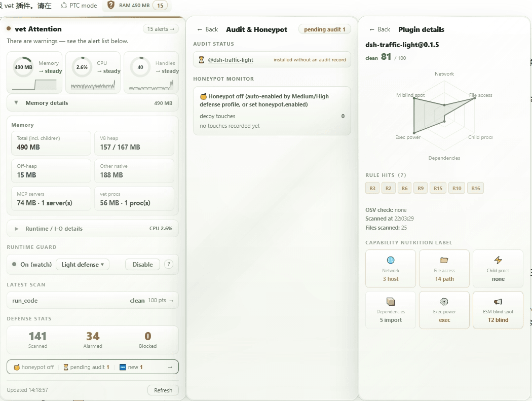532x401 pixels.
Task: Expand the Runtime / I-O details section
Action: click(93, 229)
